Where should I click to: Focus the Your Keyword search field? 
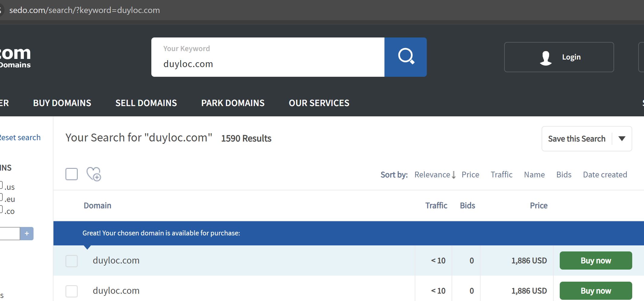pyautogui.click(x=268, y=57)
